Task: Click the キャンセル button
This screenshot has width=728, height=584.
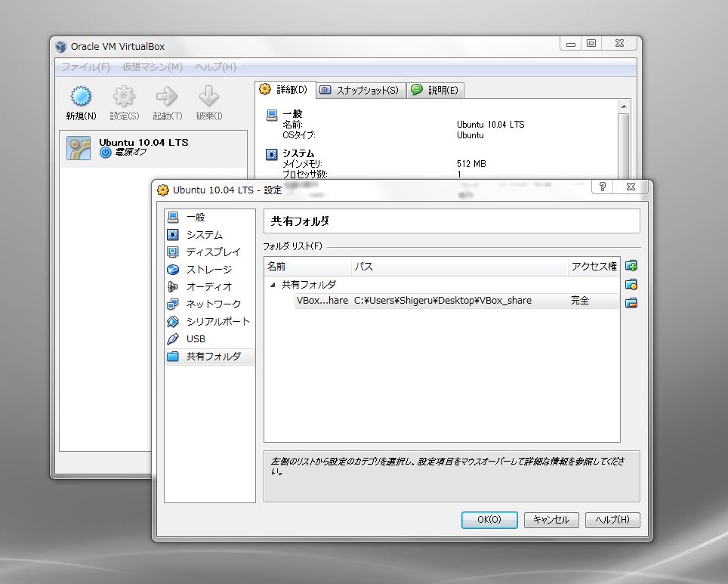Action: click(x=551, y=520)
